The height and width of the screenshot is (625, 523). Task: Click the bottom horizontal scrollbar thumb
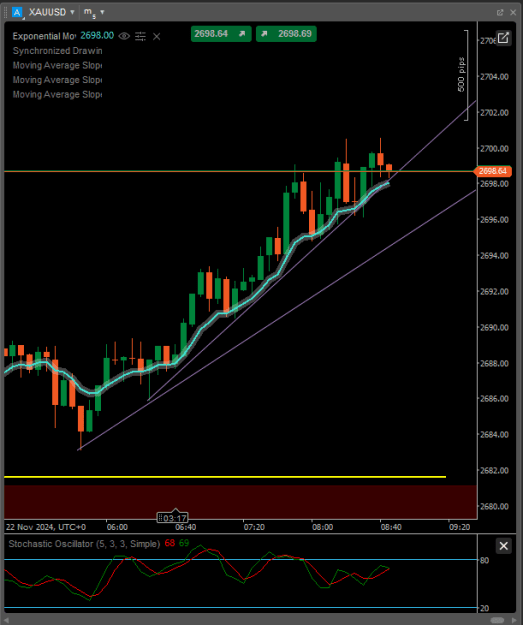pyautogui.click(x=497, y=620)
